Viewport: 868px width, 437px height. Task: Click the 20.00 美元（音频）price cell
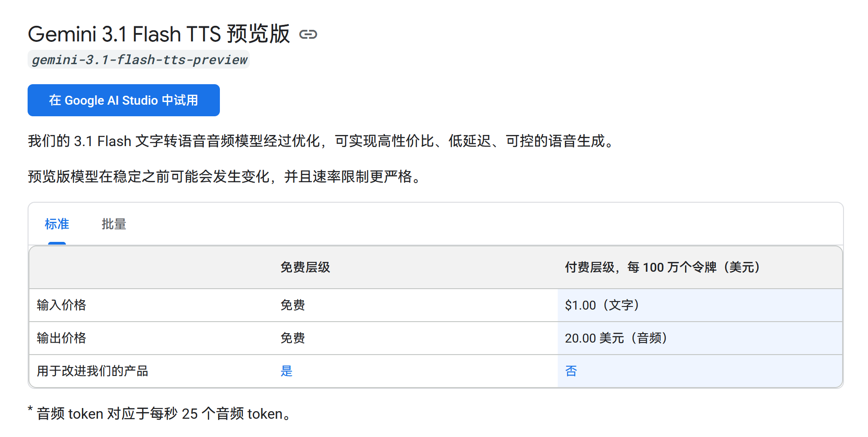tap(616, 338)
